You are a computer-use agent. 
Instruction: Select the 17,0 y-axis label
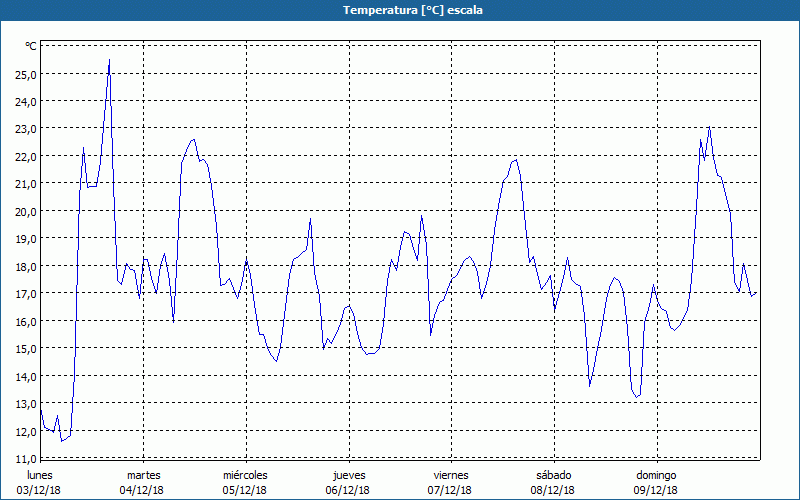26,294
